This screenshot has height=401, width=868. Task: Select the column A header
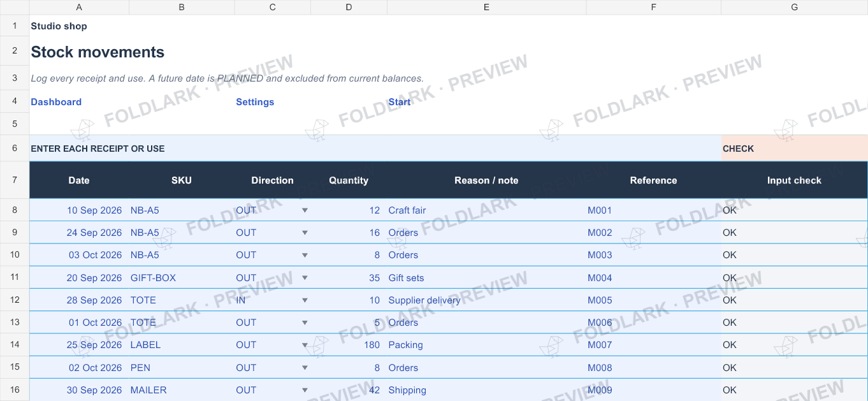pos(79,7)
